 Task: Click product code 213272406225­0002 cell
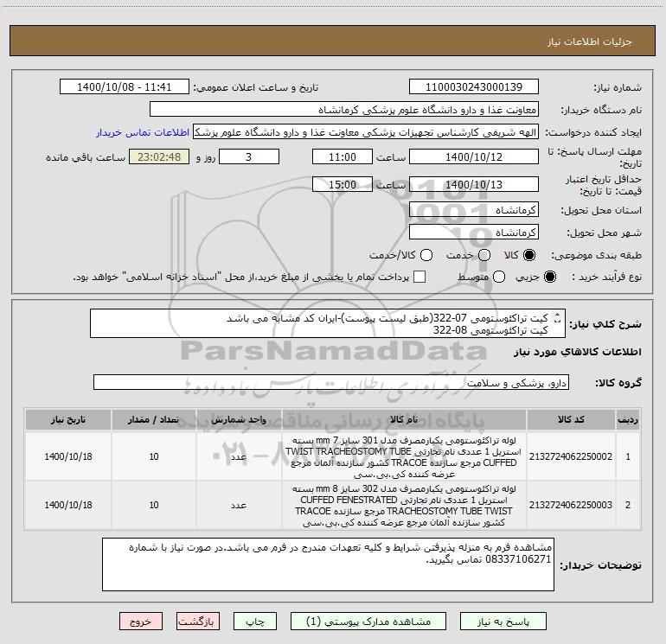click(571, 456)
